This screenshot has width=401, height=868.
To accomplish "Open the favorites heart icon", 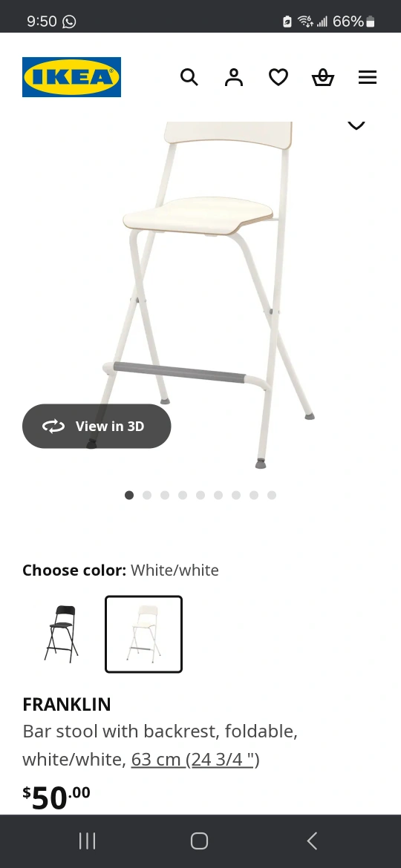I will [x=278, y=77].
